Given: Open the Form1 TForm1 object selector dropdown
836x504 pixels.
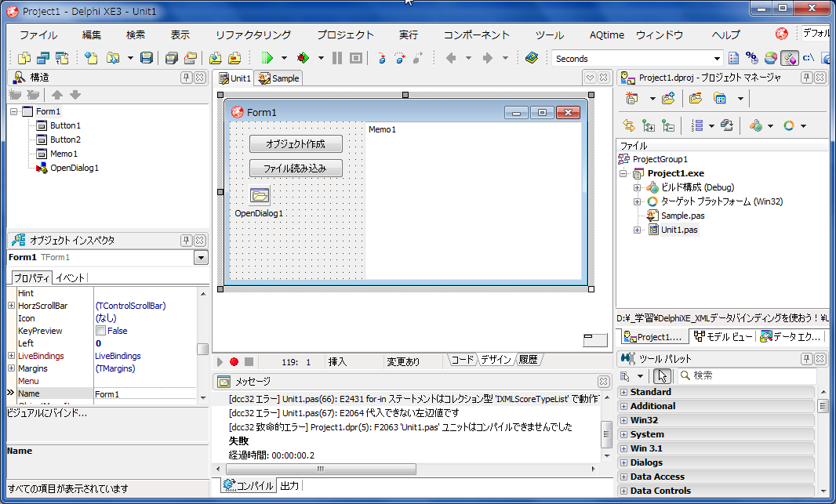Looking at the screenshot, I should pyautogui.click(x=201, y=257).
